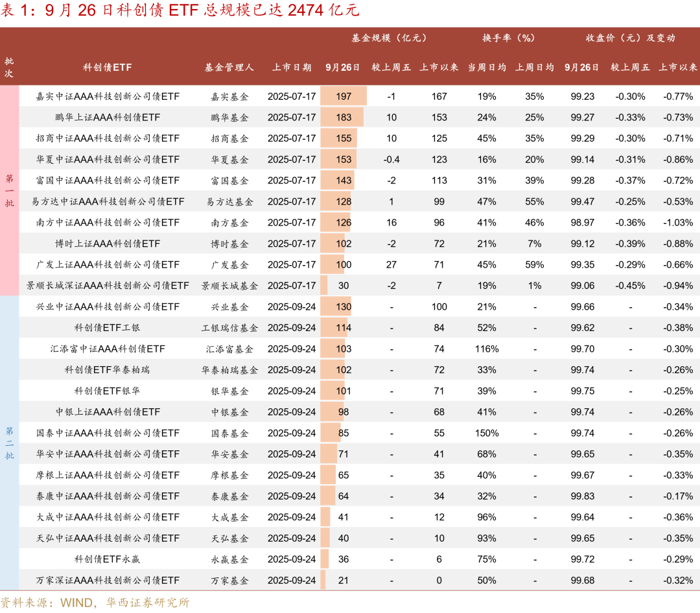
Task: Click the price change '-0.45%' for 景顺长城
Action: pyautogui.click(x=630, y=285)
